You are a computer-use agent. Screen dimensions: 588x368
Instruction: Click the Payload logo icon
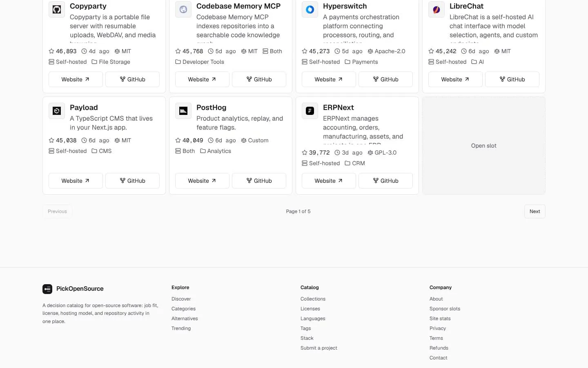(x=57, y=111)
